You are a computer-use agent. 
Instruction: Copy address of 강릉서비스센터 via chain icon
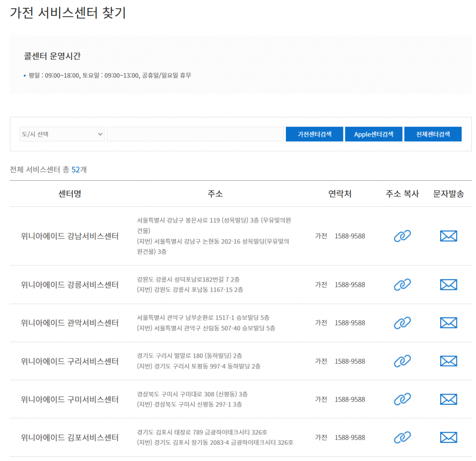pyautogui.click(x=402, y=284)
